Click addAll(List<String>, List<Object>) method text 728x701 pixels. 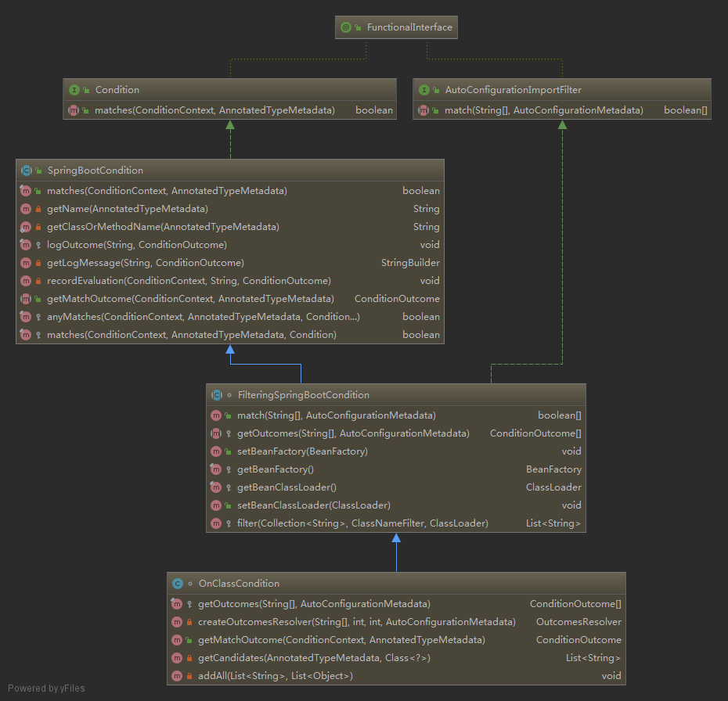pos(276,676)
